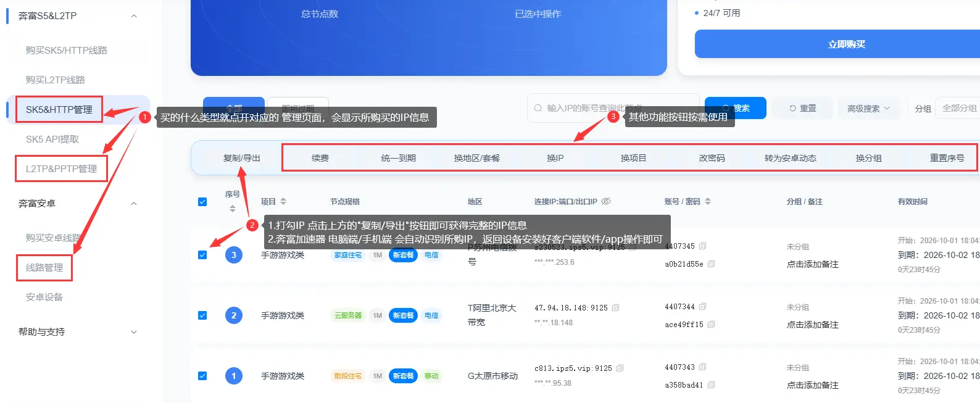Open the 高级搜索 dropdown
This screenshot has height=403, width=980.
868,109
